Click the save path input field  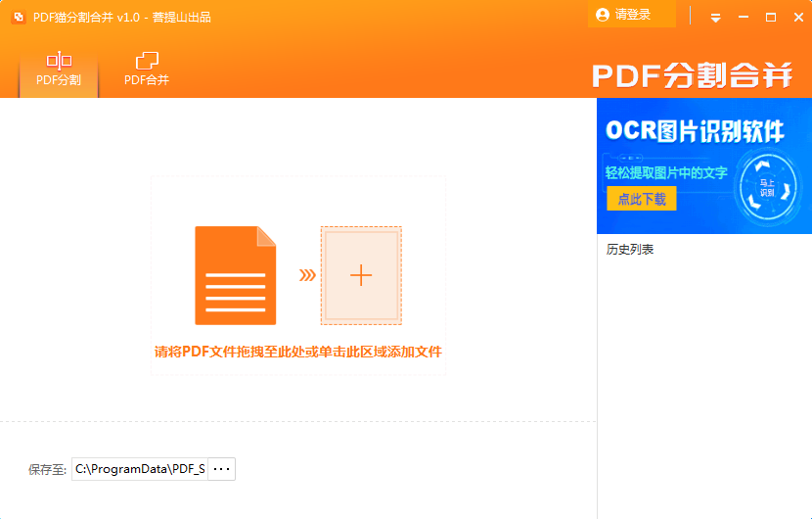pos(140,469)
